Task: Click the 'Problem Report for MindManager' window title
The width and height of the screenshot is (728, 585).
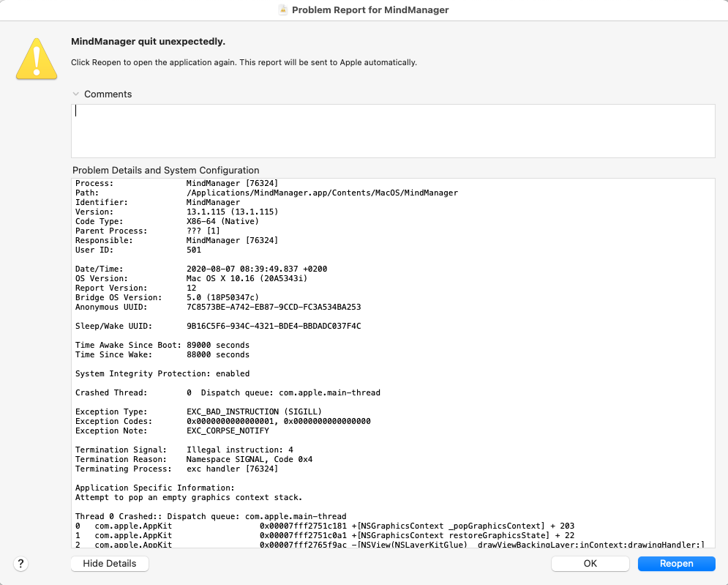Action: (370, 10)
